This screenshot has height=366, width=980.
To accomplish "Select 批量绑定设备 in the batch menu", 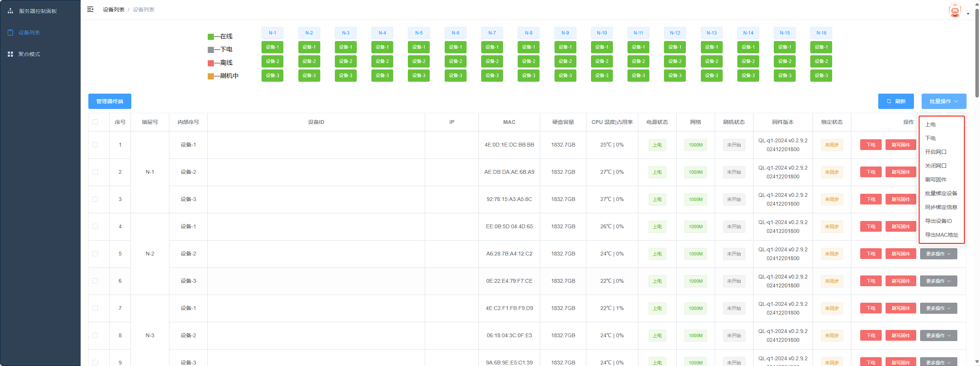I will 941,193.
